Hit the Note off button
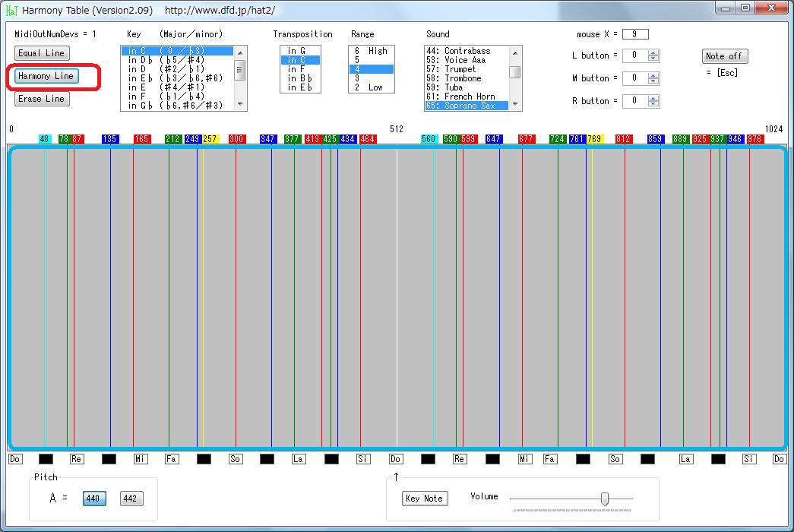The width and height of the screenshot is (794, 532). pos(724,56)
